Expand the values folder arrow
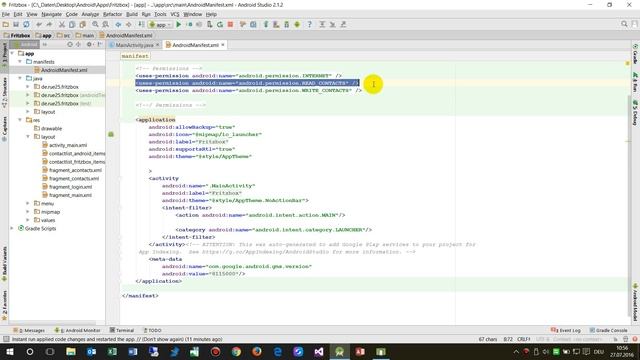Image resolution: width=640 pixels, height=360 pixels. pyautogui.click(x=28, y=220)
